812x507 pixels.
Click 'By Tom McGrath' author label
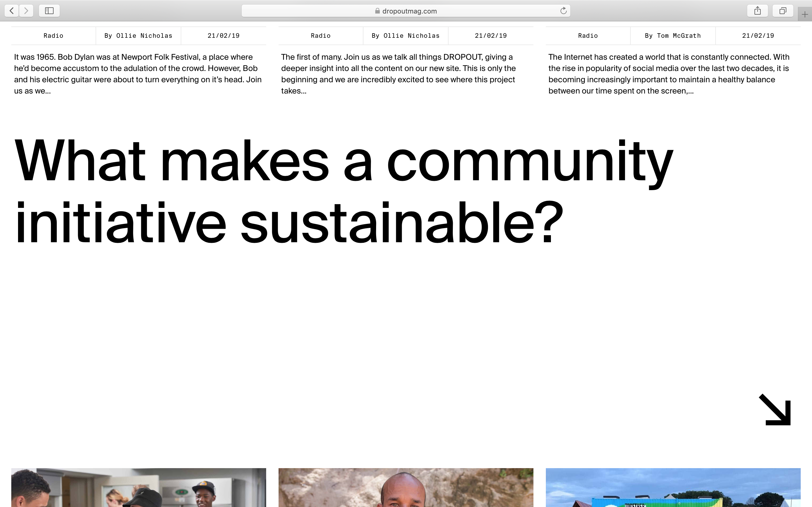(672, 35)
